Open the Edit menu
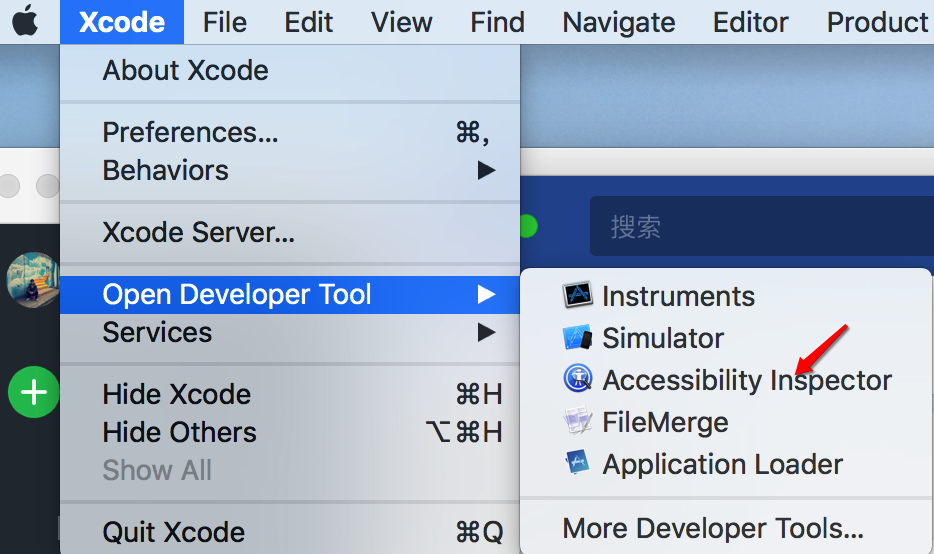This screenshot has height=554, width=934. [309, 22]
